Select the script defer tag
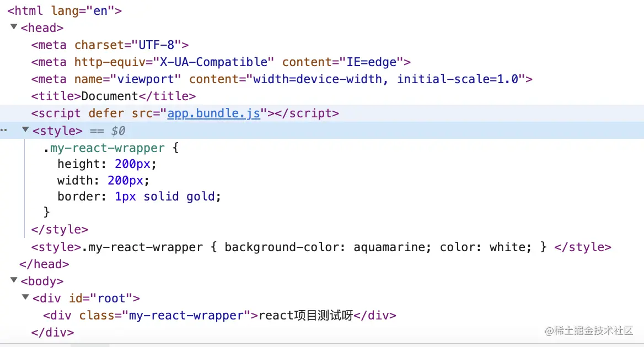The image size is (644, 347). point(185,113)
